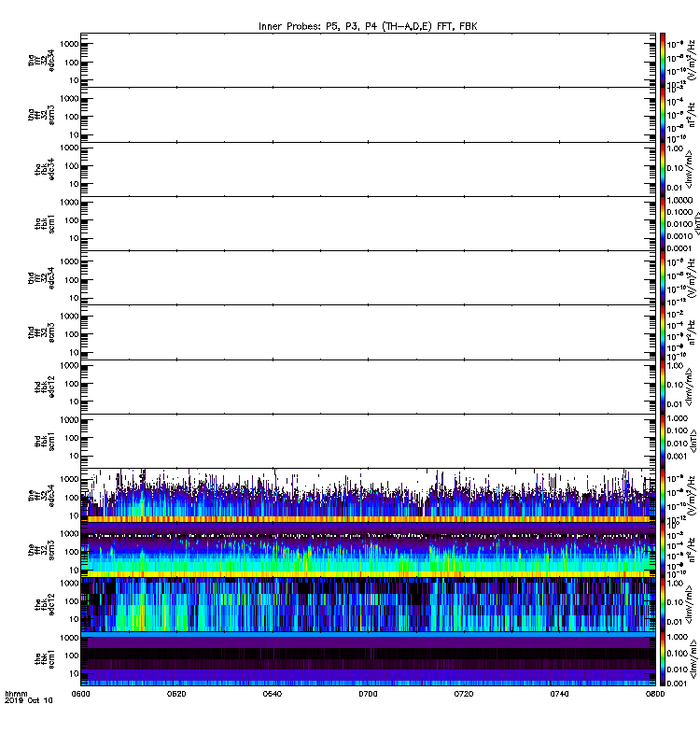The image size is (700, 747).
Task: Click the color bar beside the tha fff scm3 panel
Action: tap(663, 115)
